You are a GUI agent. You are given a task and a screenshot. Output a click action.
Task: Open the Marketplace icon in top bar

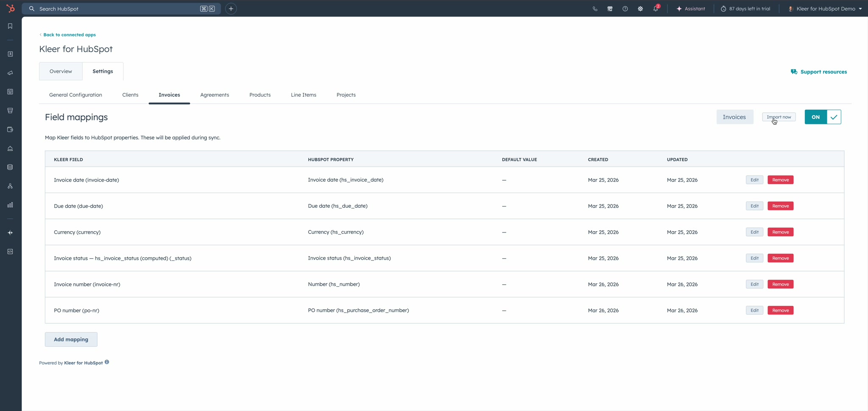coord(610,8)
